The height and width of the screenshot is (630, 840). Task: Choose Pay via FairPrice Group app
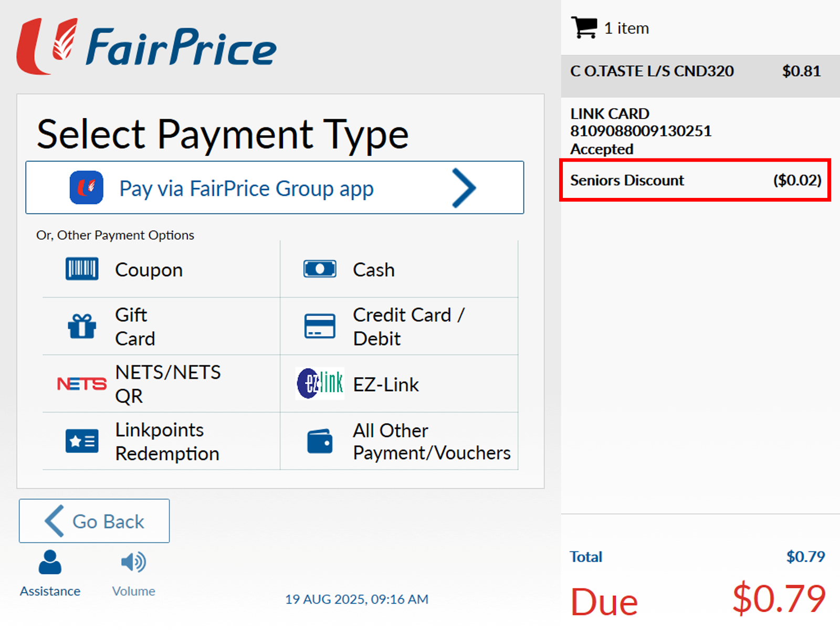246,188
